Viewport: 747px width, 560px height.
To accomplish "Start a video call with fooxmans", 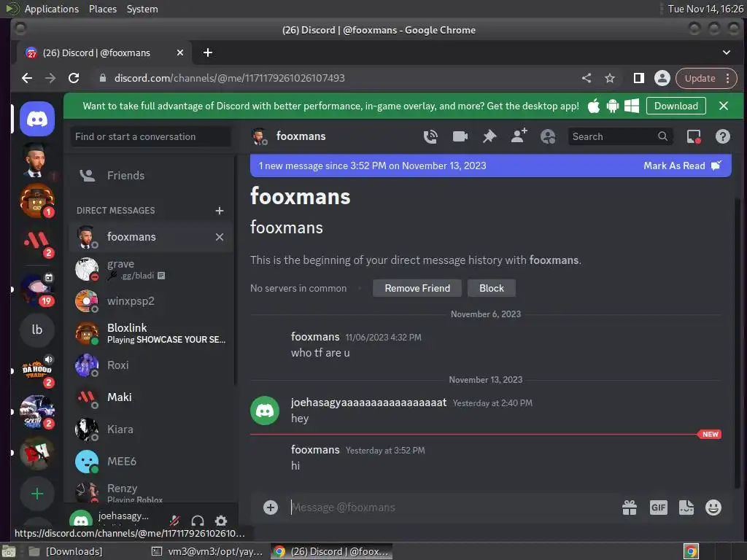I will pos(460,136).
